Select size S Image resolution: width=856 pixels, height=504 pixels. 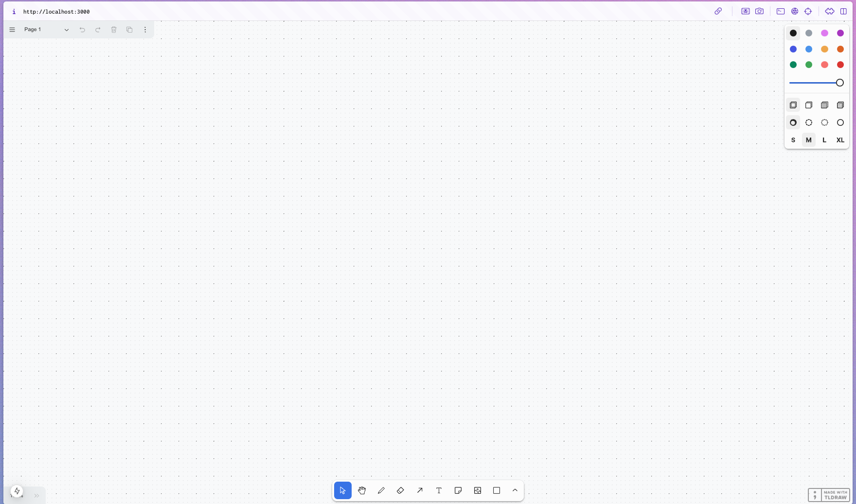click(793, 140)
